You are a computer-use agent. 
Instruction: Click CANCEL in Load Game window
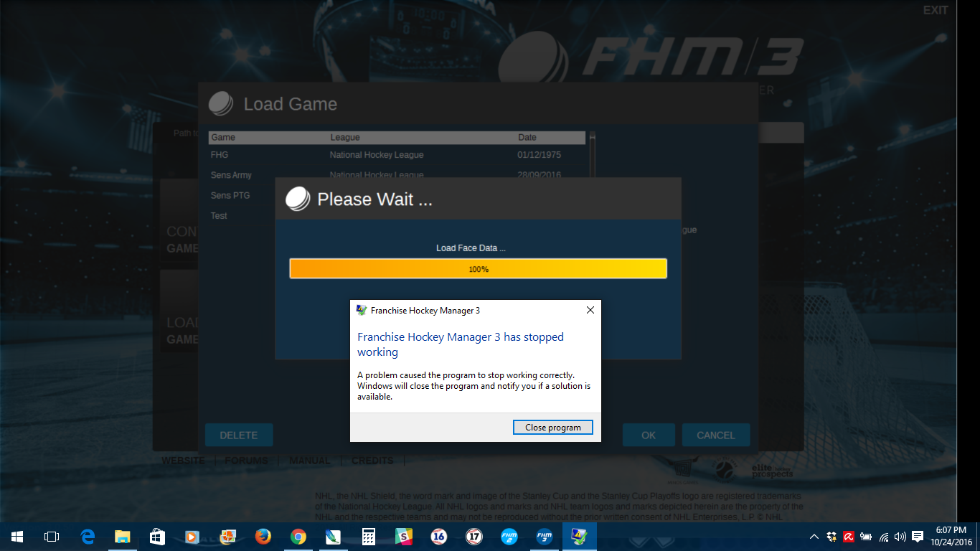pos(716,435)
